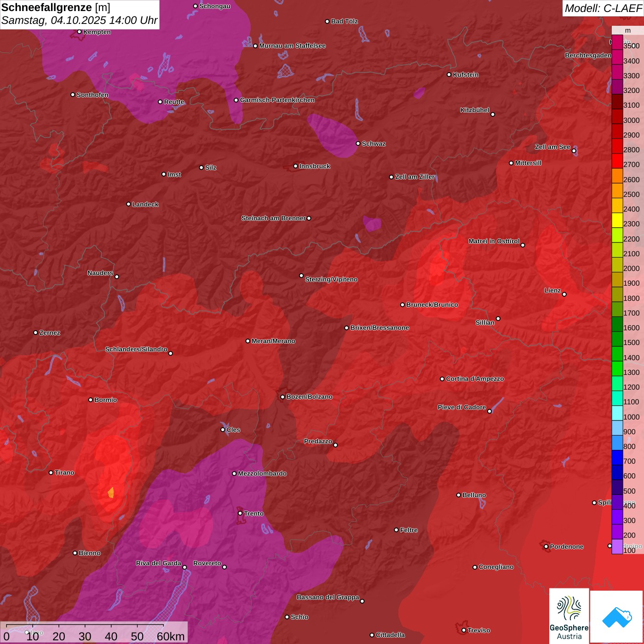This screenshot has width=644, height=644.
Task: Click the 'Sterzing/Vipiteno' label
Action: (331, 279)
